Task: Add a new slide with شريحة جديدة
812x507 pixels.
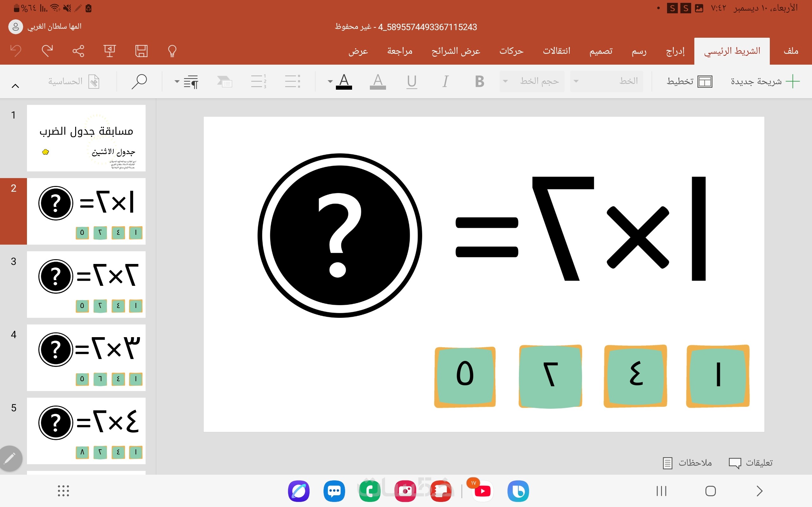Action: point(765,81)
